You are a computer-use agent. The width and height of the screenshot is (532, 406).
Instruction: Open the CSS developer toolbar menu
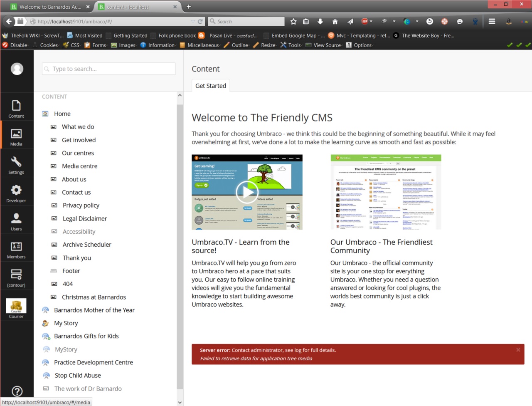click(x=72, y=45)
